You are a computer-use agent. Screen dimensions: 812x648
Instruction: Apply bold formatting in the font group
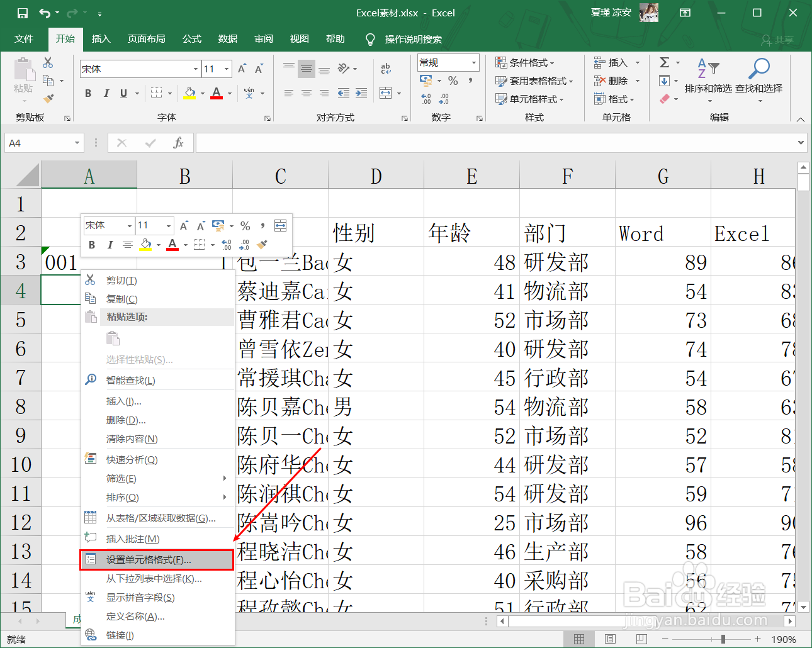click(x=88, y=93)
